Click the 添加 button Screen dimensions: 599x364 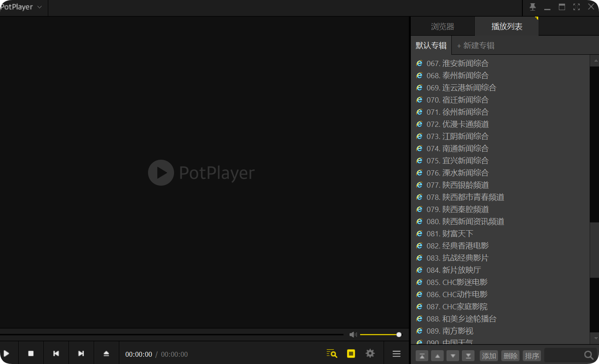(x=489, y=356)
